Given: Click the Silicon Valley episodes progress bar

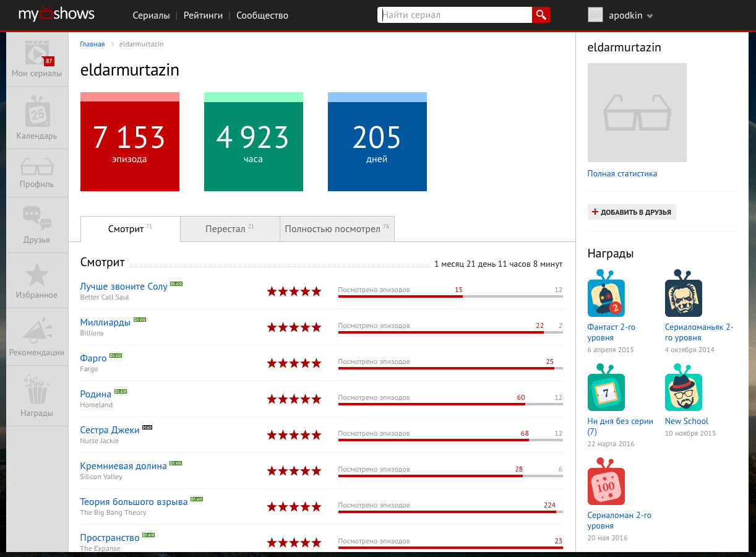Looking at the screenshot, I should [450, 476].
